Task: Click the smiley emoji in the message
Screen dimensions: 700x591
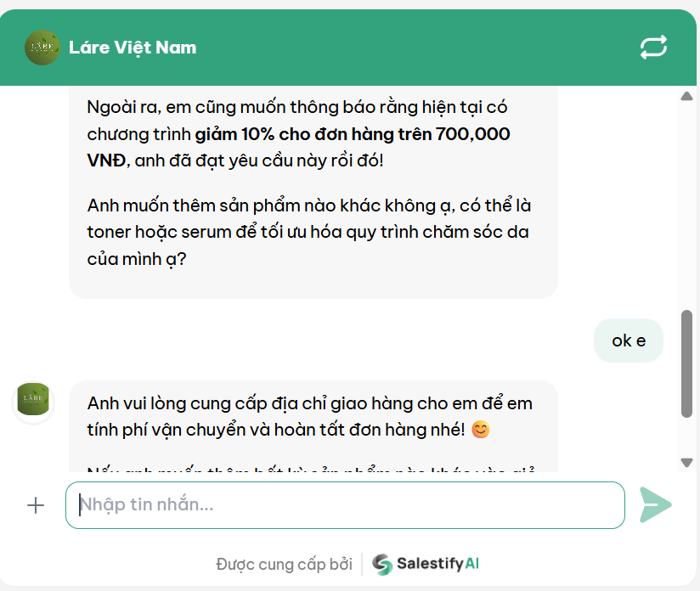Action: point(481,431)
